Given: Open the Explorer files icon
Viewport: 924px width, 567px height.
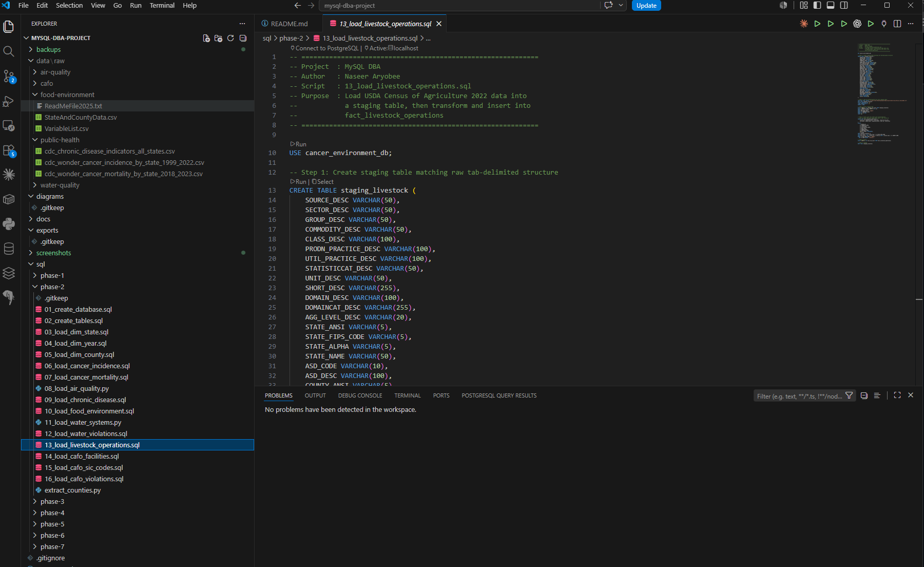Looking at the screenshot, I should click(9, 26).
